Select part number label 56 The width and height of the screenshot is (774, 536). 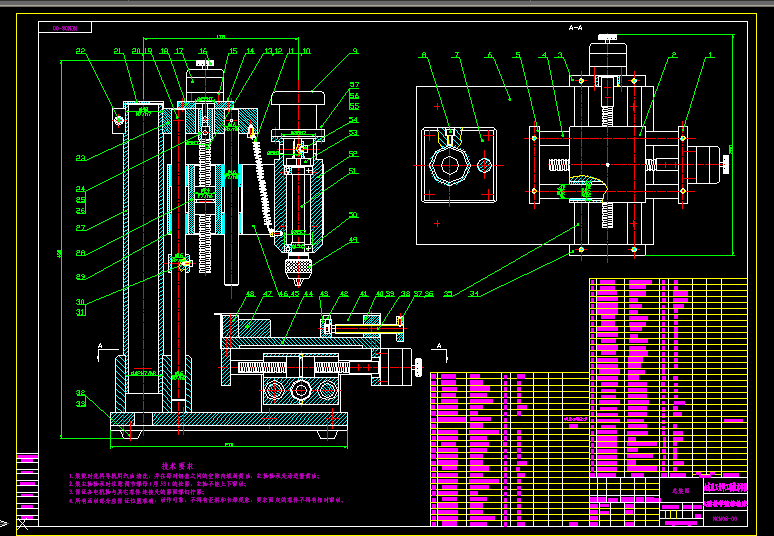coord(354,96)
